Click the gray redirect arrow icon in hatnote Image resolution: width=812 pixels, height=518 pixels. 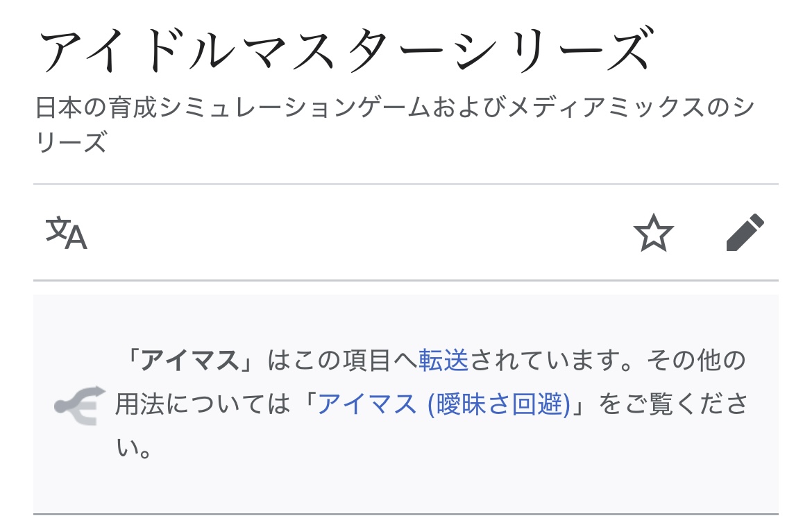(x=79, y=404)
